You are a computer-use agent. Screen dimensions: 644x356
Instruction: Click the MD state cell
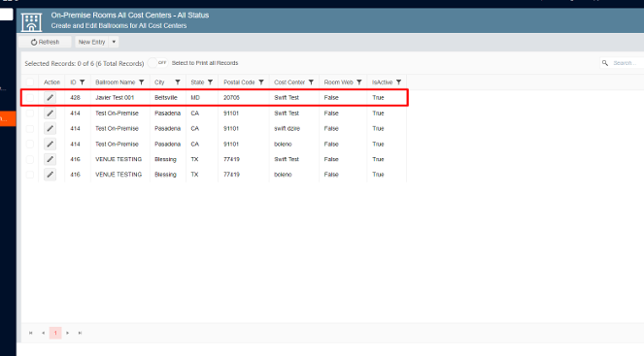point(195,98)
